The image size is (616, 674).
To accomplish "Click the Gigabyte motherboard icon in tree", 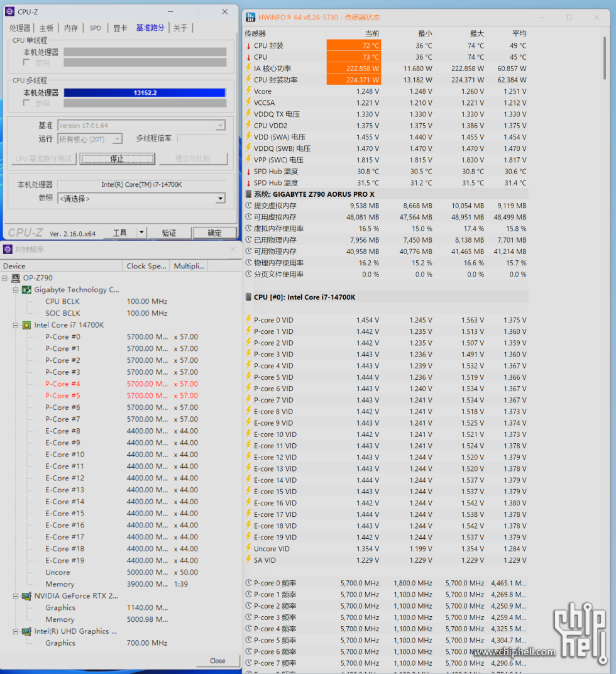I will click(x=26, y=290).
